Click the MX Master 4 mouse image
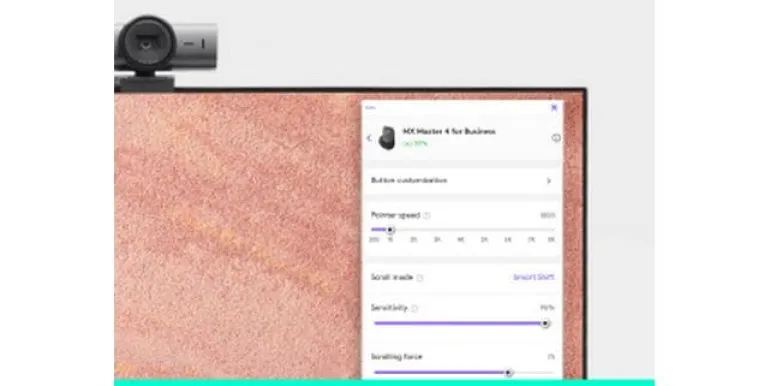 tap(387, 138)
